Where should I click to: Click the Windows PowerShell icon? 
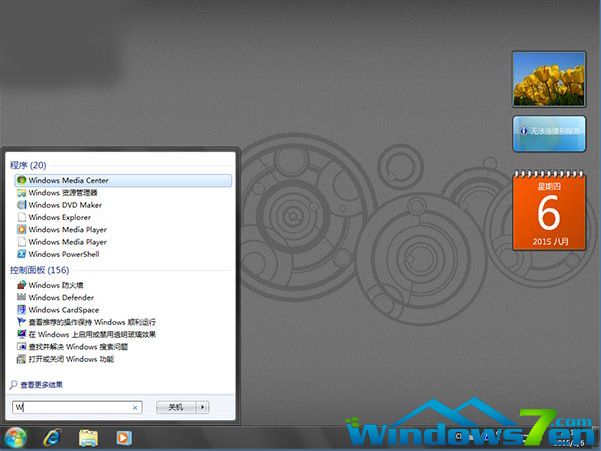21,254
